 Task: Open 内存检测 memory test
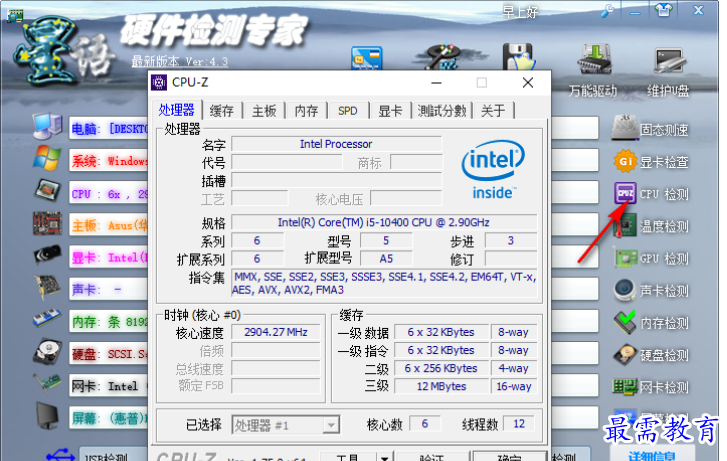click(x=651, y=323)
